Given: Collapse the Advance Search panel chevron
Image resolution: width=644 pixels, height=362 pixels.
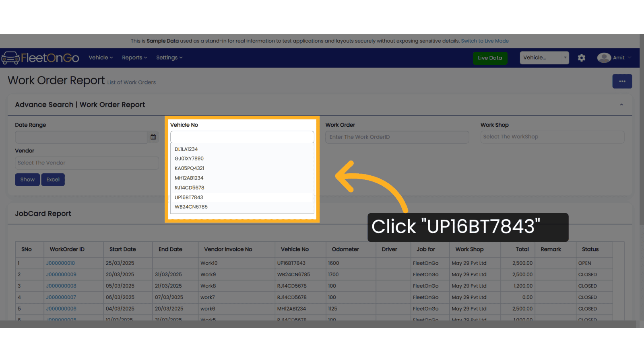Looking at the screenshot, I should [621, 105].
